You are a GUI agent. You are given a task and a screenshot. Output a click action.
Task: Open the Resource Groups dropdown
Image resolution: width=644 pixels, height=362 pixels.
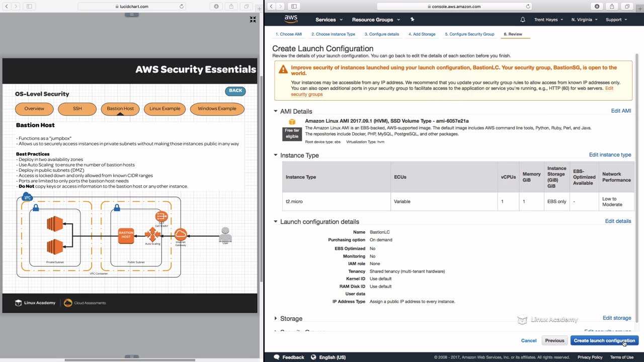(376, 20)
